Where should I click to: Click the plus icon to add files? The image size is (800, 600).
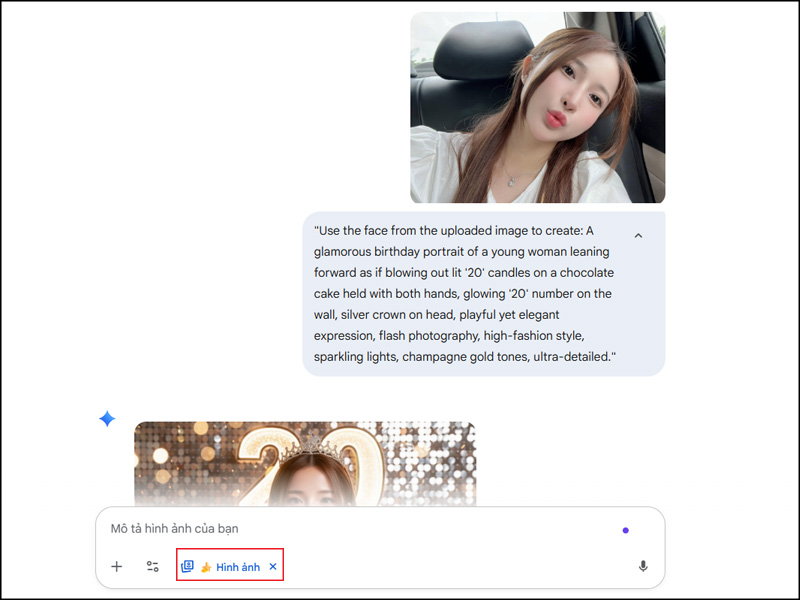[117, 566]
